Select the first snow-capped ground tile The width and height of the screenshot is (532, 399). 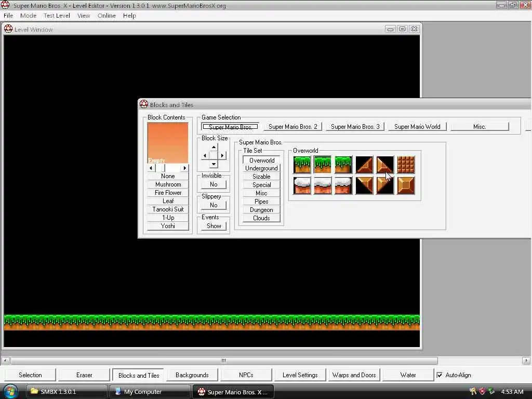302,185
